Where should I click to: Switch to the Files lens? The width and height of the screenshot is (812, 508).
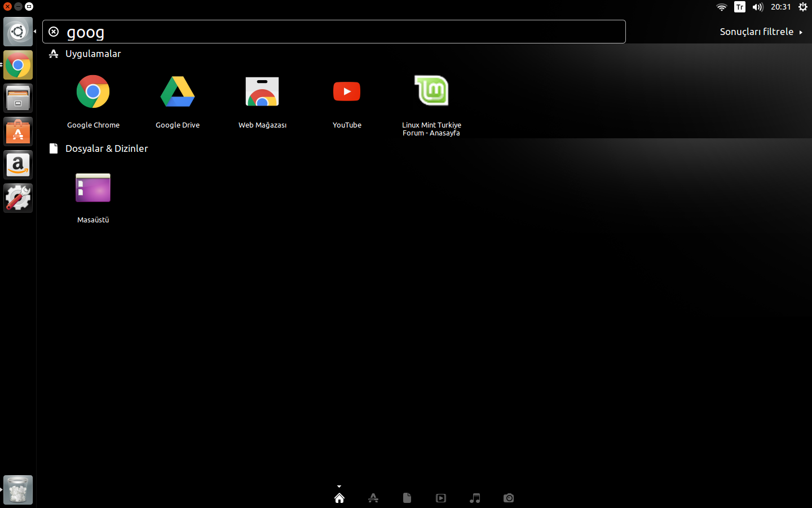pyautogui.click(x=407, y=498)
